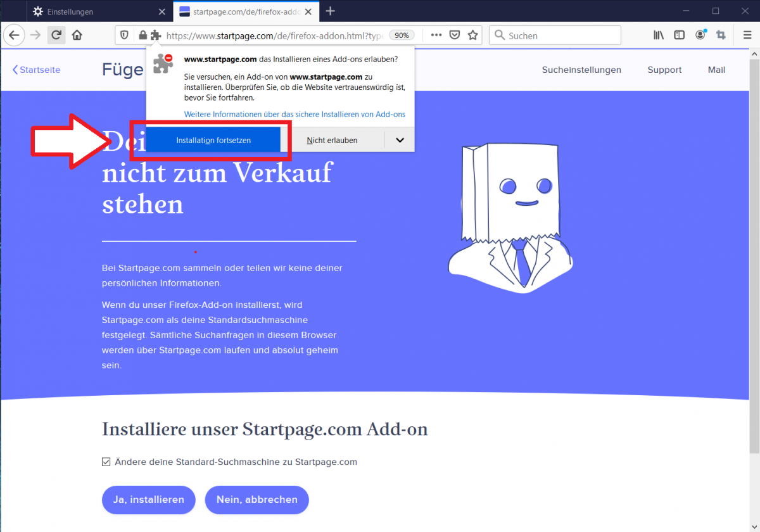Image resolution: width=760 pixels, height=532 pixels.
Task: Click the startpage.com URL address field
Action: click(275, 35)
